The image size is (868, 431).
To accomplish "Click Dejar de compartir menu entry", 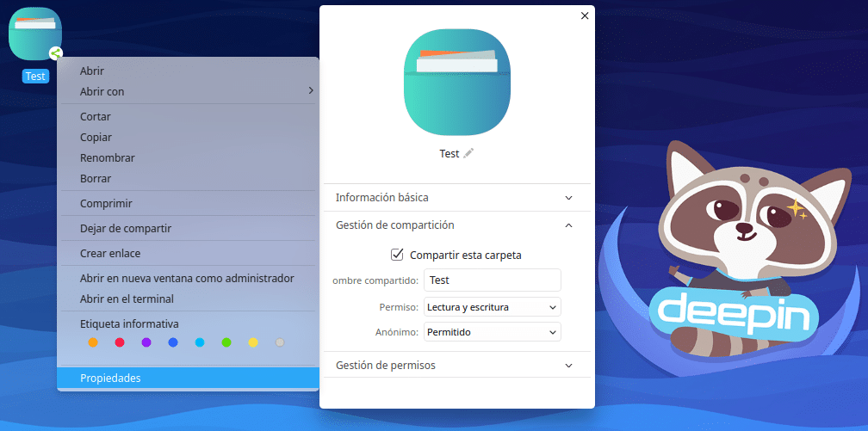I will click(189, 228).
